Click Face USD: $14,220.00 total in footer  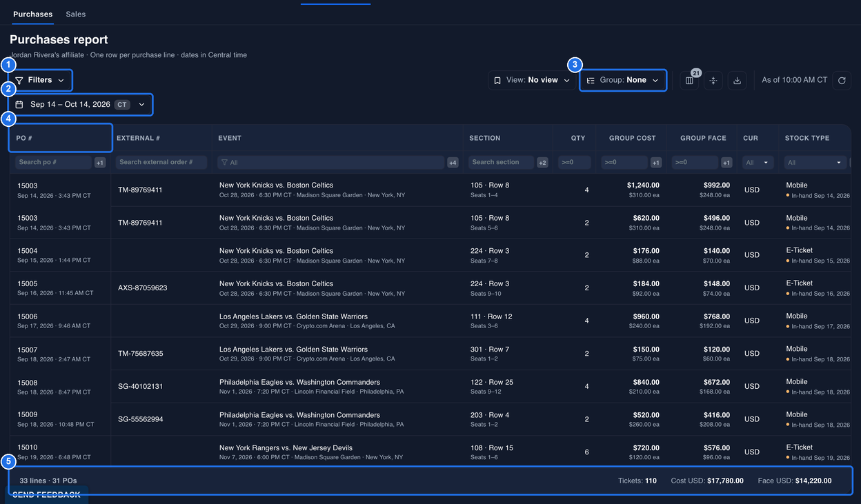tap(795, 481)
